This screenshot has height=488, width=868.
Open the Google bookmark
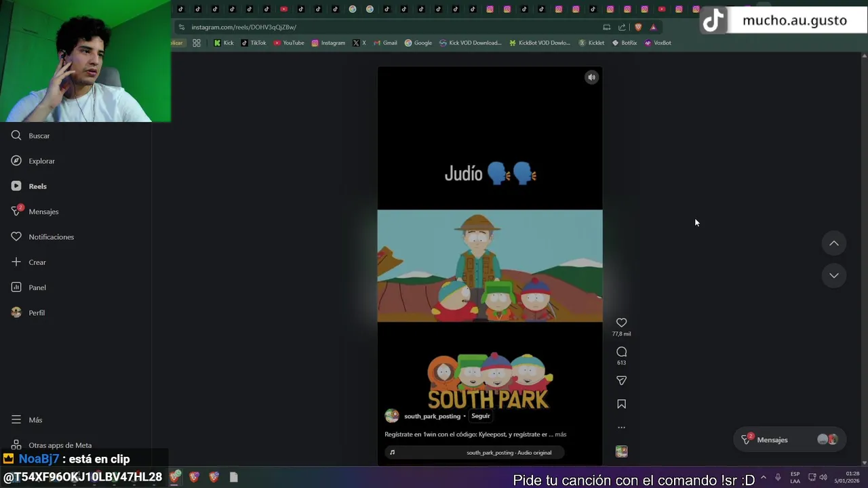coord(418,43)
